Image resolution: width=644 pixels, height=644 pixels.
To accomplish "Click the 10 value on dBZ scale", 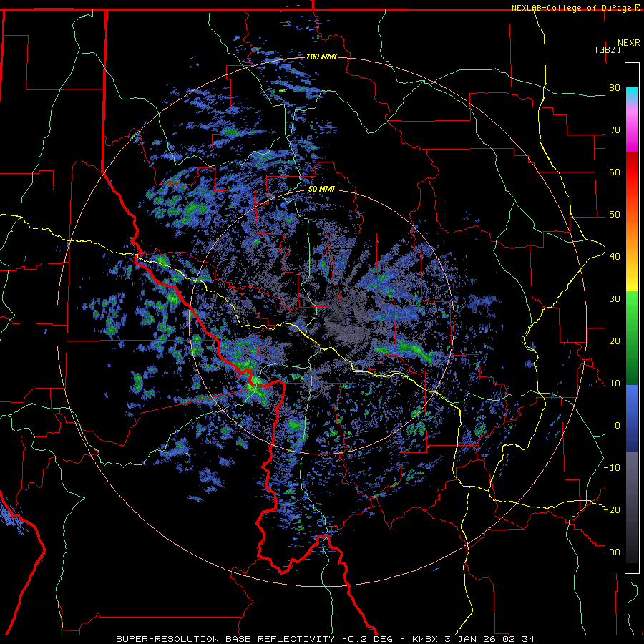I will pyautogui.click(x=615, y=384).
